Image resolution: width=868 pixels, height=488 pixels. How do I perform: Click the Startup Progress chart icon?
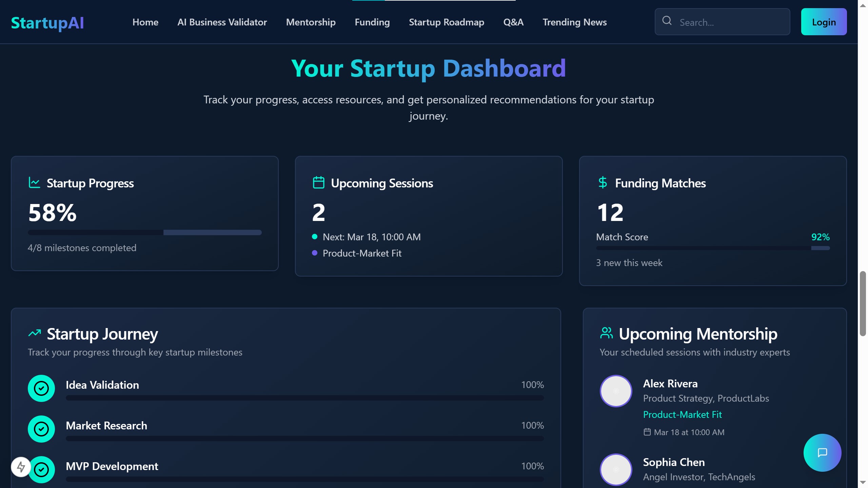(34, 183)
